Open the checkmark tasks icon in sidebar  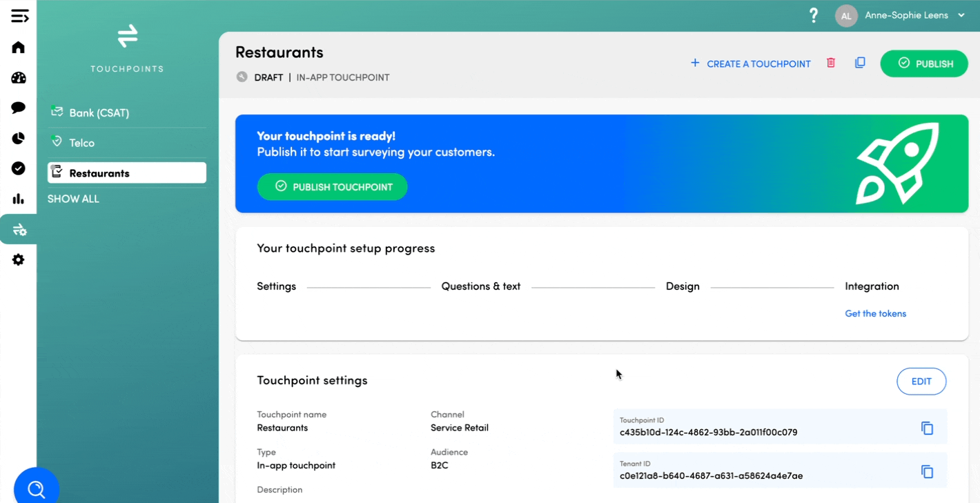(x=19, y=168)
